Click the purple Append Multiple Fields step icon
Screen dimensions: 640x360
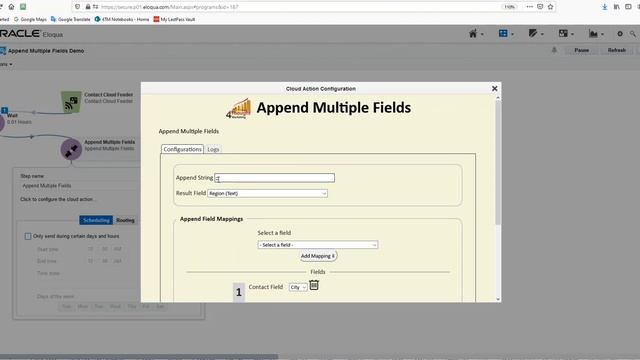(x=71, y=150)
